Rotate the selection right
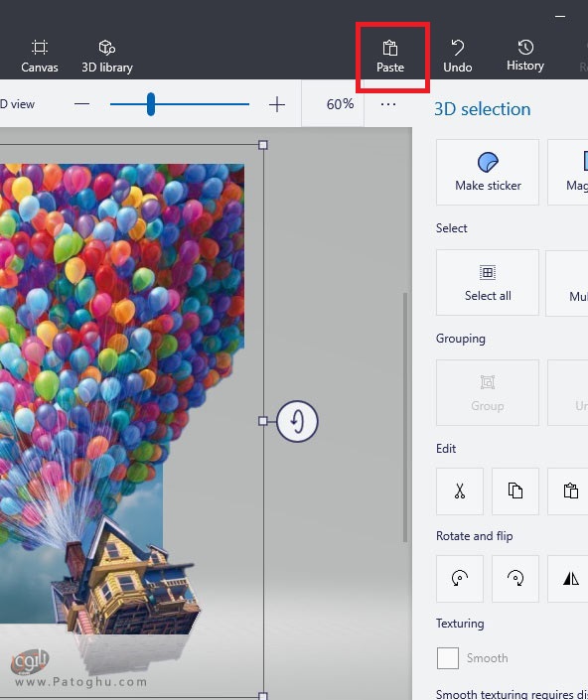This screenshot has width=588, height=700. 515,579
